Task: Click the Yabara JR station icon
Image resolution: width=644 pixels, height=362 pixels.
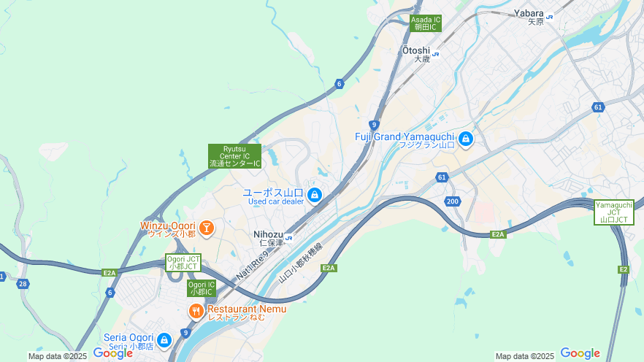Action: pyautogui.click(x=549, y=17)
